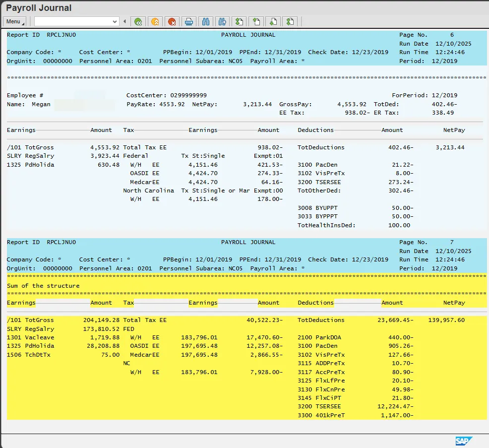This screenshot has height=448, width=489.
Task: Click the TotGross value 204,149.28
Action: 101,320
